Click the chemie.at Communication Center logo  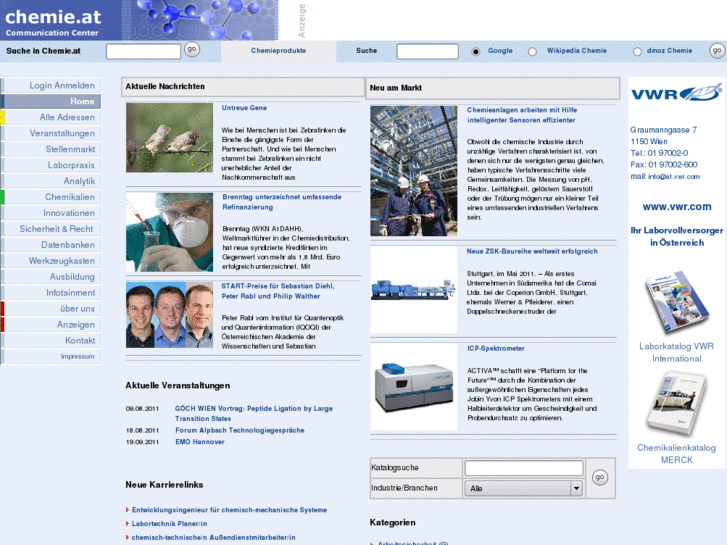(x=61, y=20)
